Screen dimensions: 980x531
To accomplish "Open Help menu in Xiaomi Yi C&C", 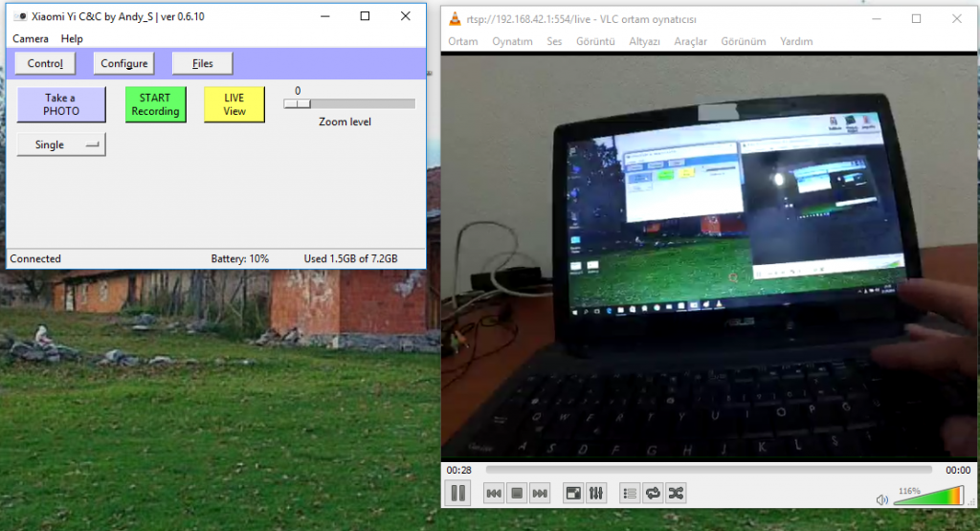I will click(72, 38).
